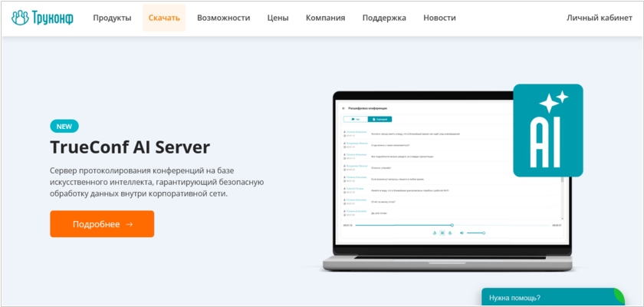
Task: Open the Новости section
Action: point(439,18)
